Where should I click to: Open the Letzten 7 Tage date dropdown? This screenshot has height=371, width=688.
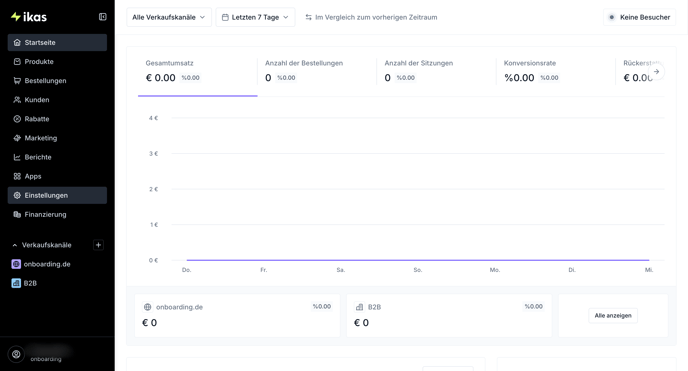click(255, 17)
